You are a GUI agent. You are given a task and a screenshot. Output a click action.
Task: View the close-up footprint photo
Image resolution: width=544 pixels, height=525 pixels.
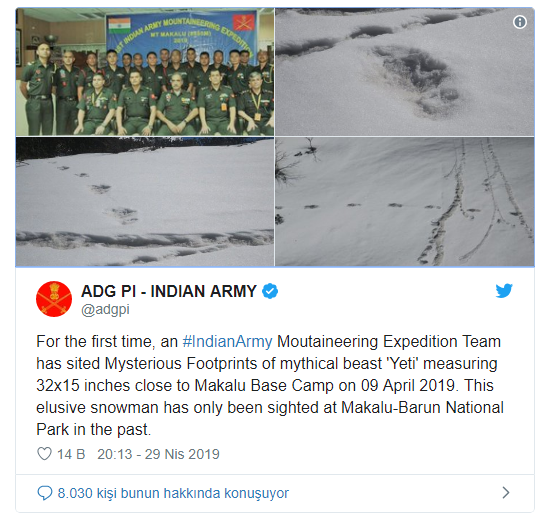(x=405, y=71)
